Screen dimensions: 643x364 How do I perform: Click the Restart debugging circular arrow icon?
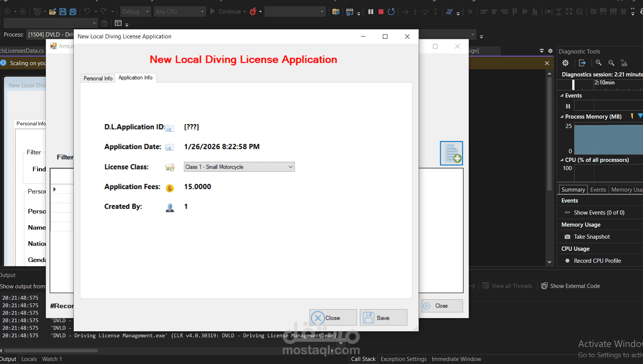point(391,11)
